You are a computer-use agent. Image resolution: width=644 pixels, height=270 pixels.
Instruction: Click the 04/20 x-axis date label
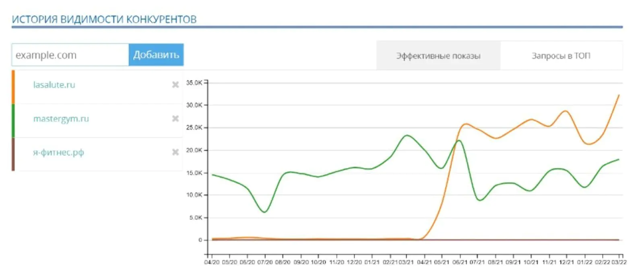[212, 262]
